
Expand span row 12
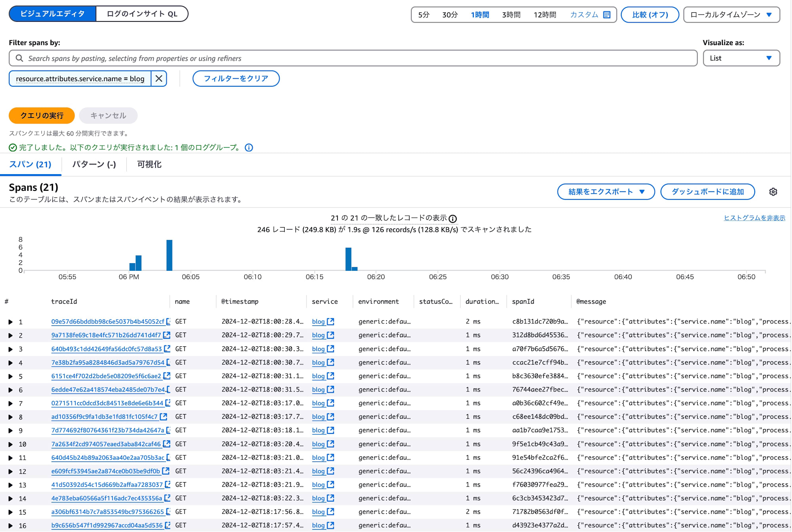(x=11, y=471)
